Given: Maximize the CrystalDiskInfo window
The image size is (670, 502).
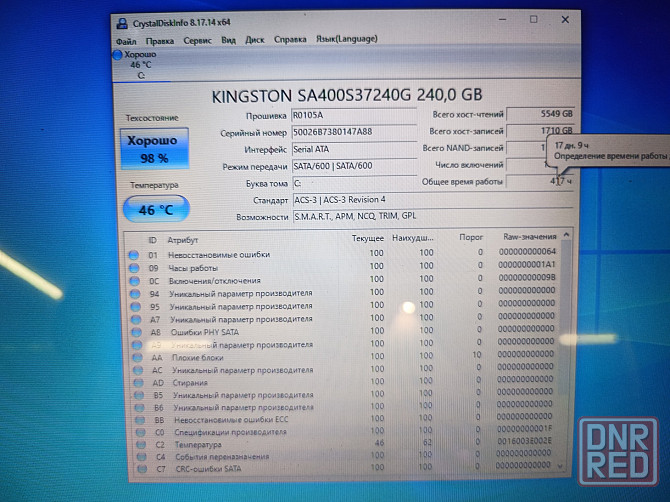Looking at the screenshot, I should [x=534, y=20].
